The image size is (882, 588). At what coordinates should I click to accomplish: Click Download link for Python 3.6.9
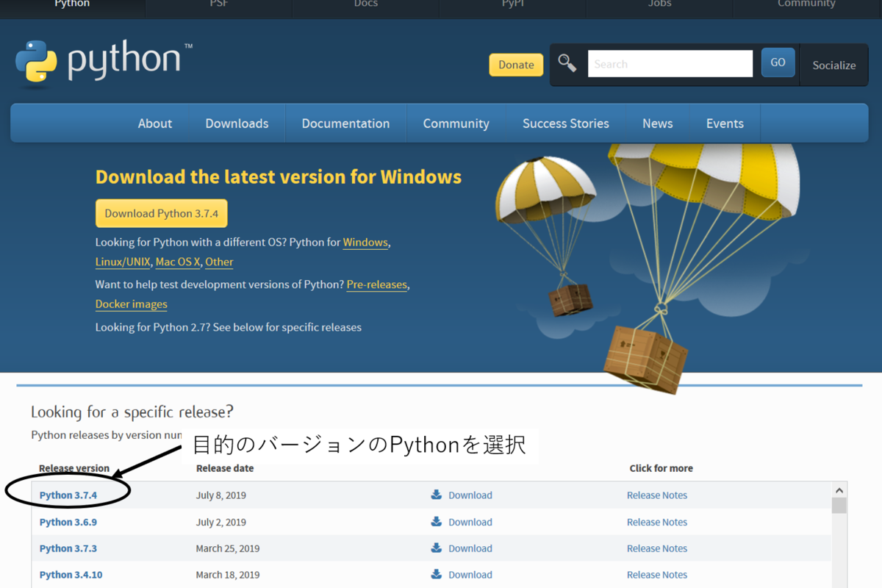point(470,522)
